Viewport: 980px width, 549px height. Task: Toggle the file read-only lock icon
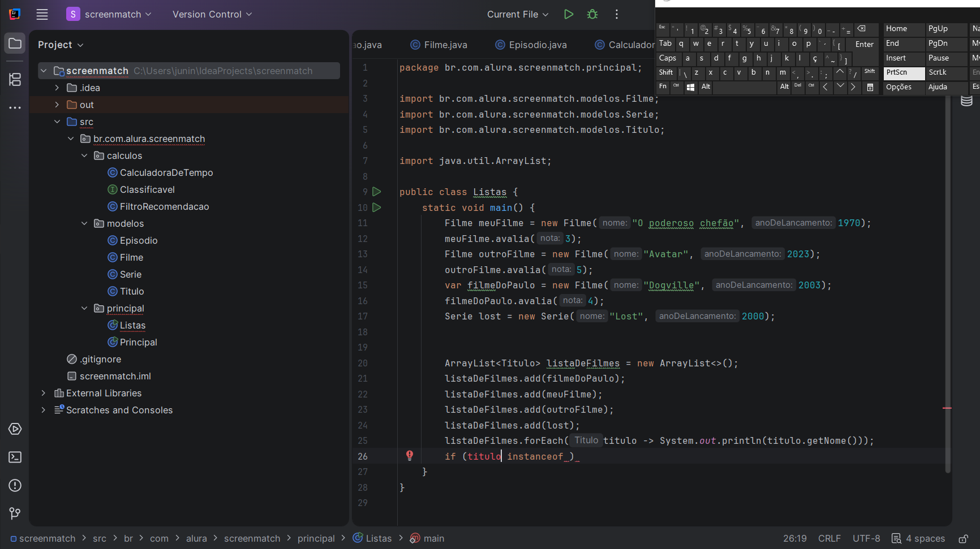coord(963,538)
